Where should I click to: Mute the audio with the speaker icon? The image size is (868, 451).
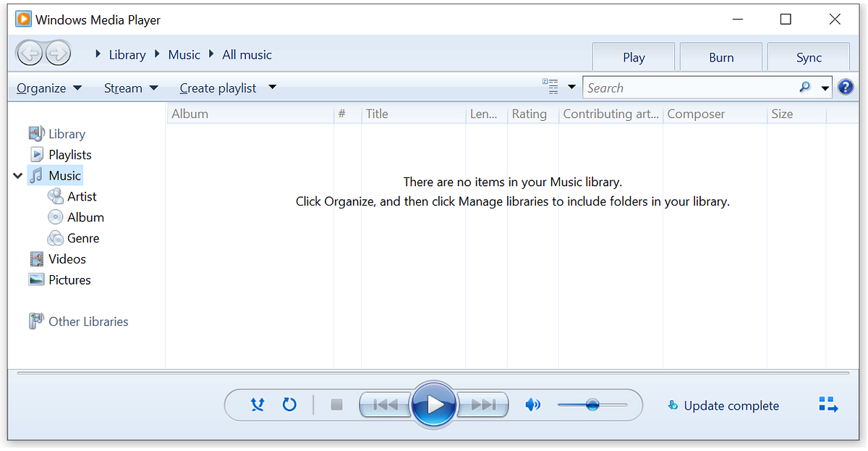point(533,405)
